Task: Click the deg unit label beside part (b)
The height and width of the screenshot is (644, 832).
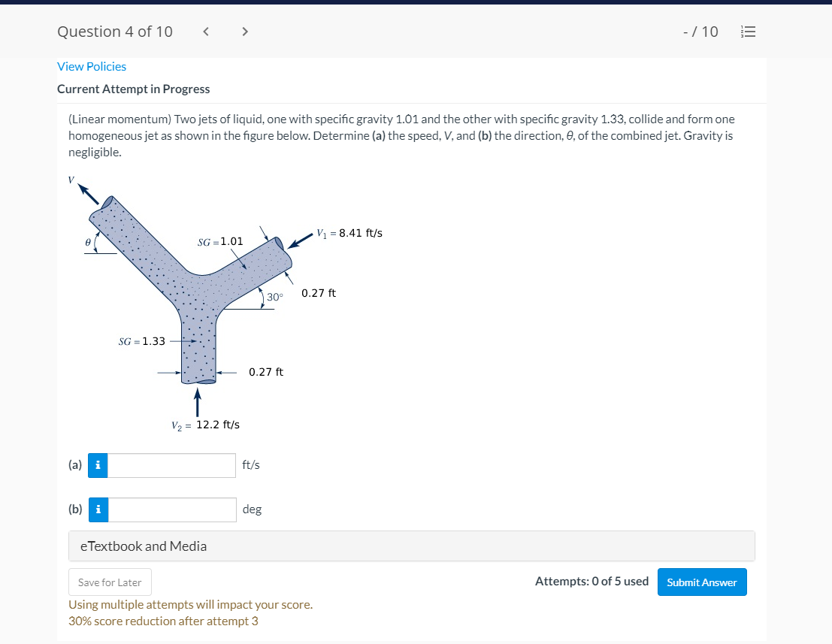Action: (252, 509)
